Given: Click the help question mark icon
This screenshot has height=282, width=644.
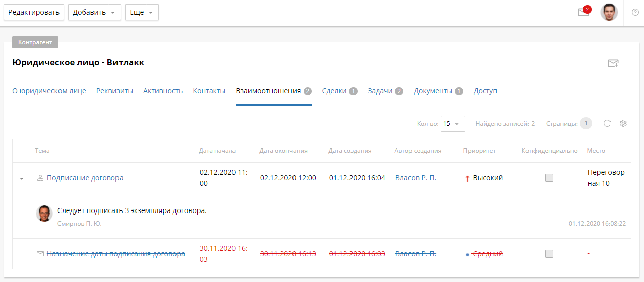Looking at the screenshot, I should click(635, 12).
